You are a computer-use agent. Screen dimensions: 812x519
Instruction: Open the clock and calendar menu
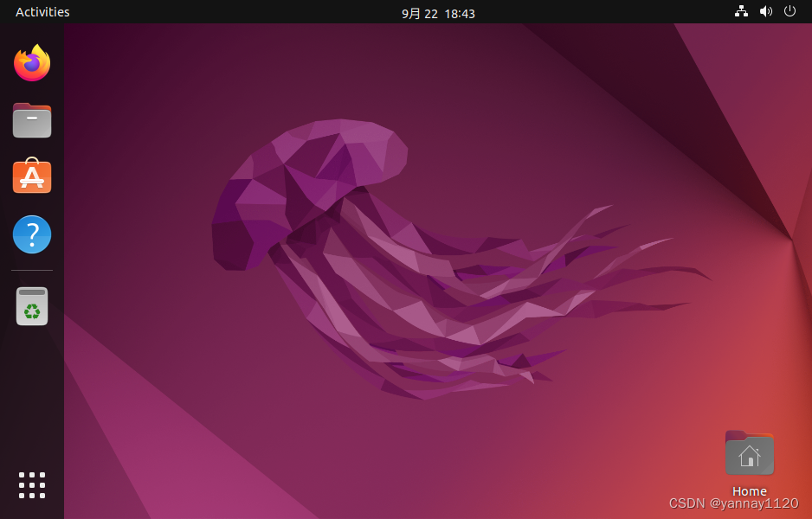438,14
